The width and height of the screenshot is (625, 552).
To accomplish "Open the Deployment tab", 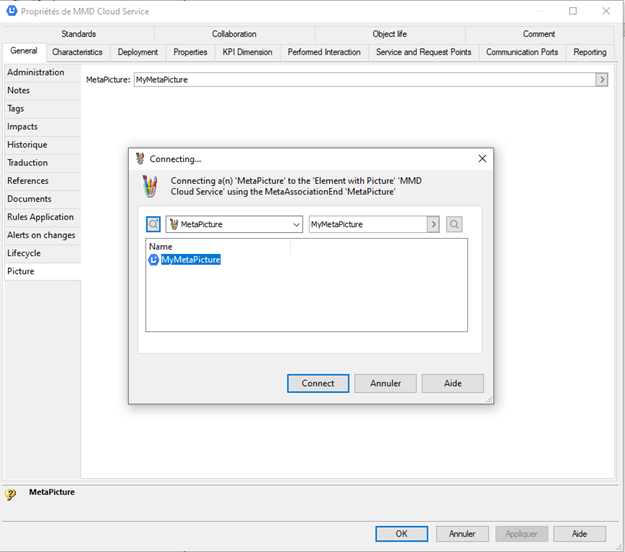I will (137, 52).
